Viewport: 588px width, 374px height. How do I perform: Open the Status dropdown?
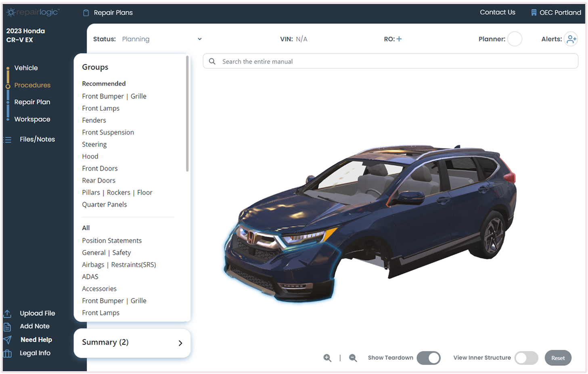pos(162,39)
